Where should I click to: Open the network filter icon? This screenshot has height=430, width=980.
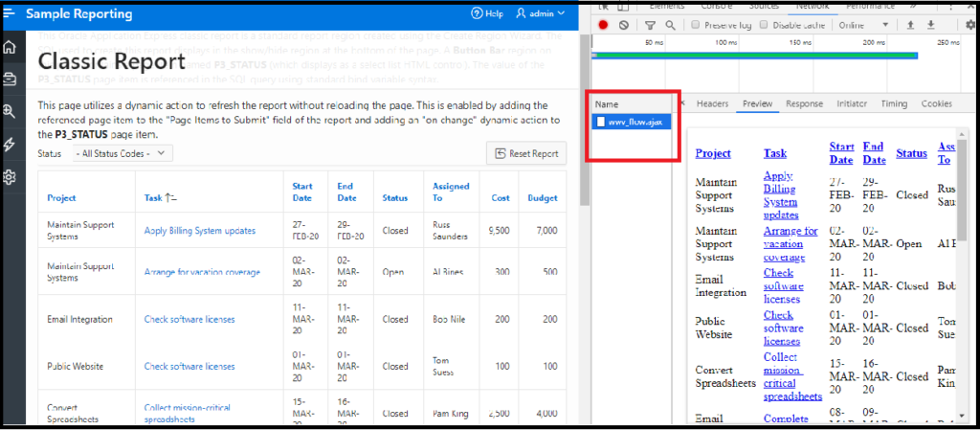pos(651,25)
